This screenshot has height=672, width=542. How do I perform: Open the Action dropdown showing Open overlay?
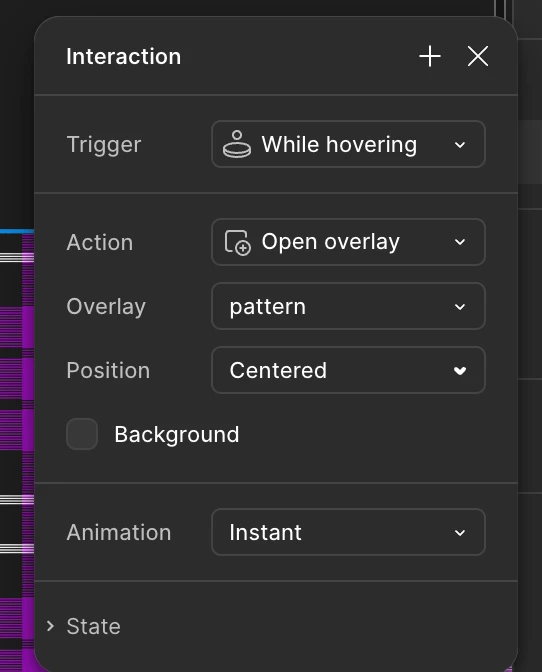348,242
